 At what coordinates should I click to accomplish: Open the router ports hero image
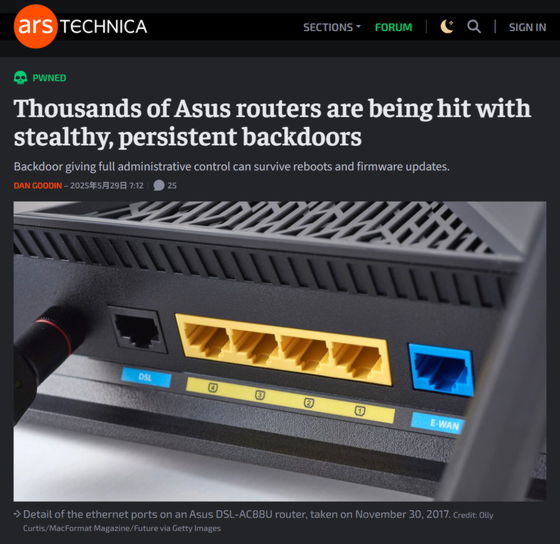[x=280, y=351]
